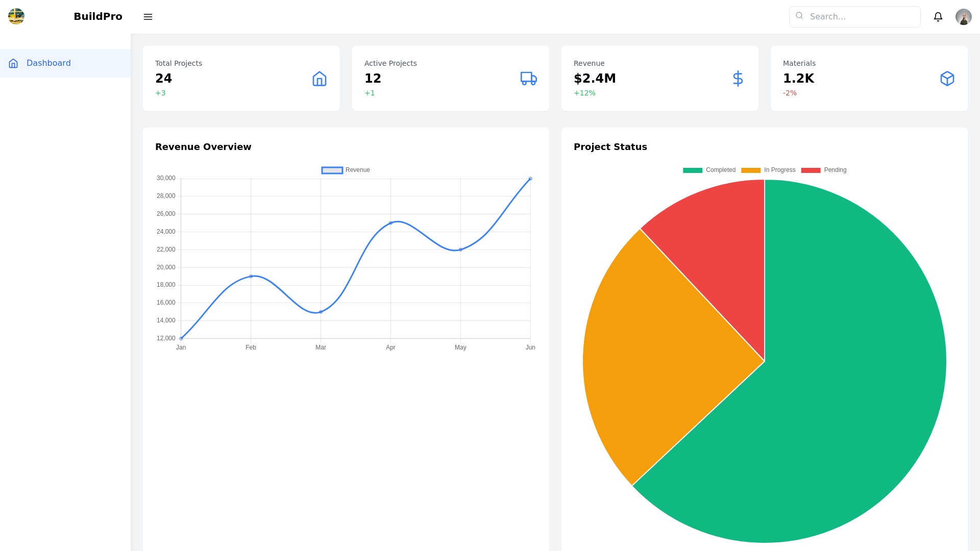980x551 pixels.
Task: Click the dollar icon on Revenue card
Action: pyautogui.click(x=738, y=79)
